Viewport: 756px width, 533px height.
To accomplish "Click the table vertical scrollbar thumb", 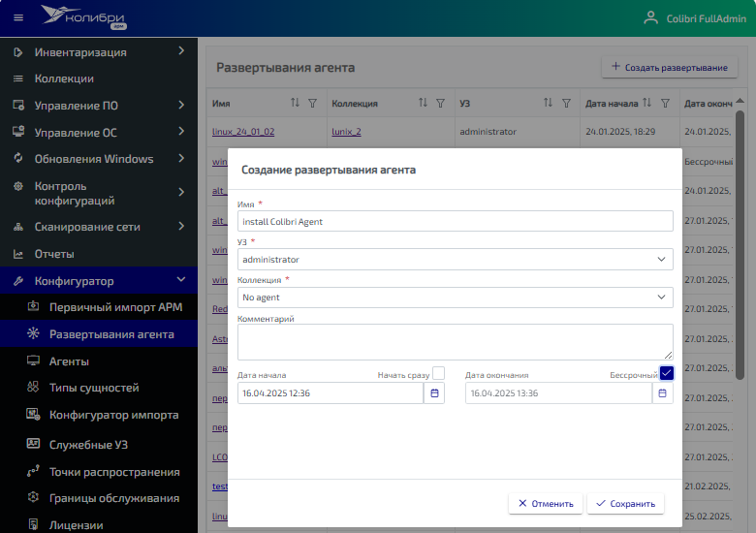I will 740,246.
